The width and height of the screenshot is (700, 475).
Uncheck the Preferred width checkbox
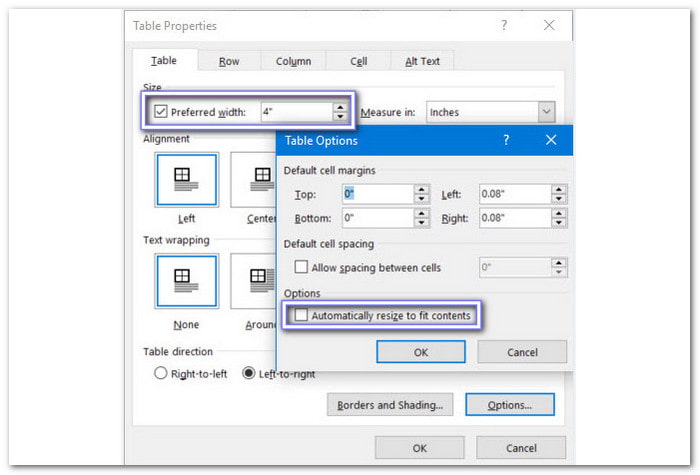click(x=161, y=112)
